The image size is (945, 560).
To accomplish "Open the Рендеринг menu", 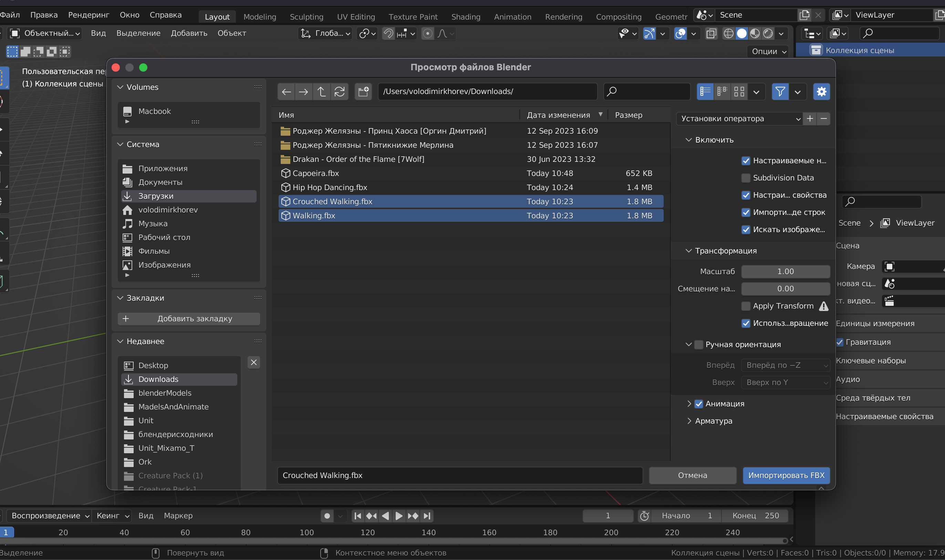I will pos(89,15).
